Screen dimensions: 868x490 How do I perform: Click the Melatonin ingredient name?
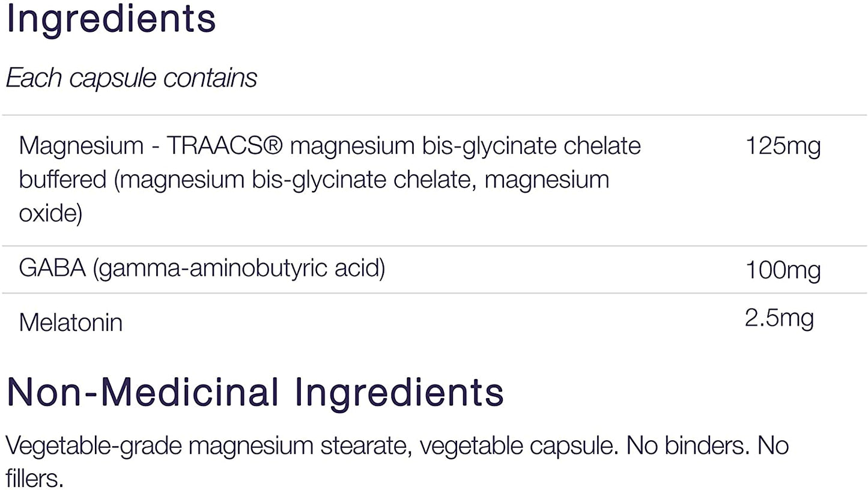pos(71,322)
